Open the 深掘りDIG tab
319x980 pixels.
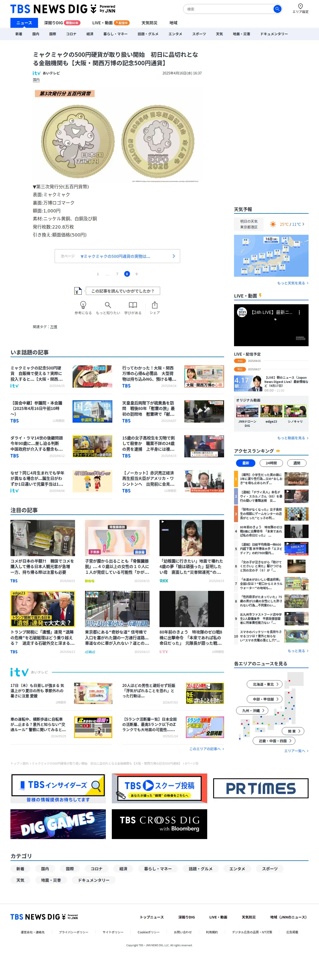[62, 23]
